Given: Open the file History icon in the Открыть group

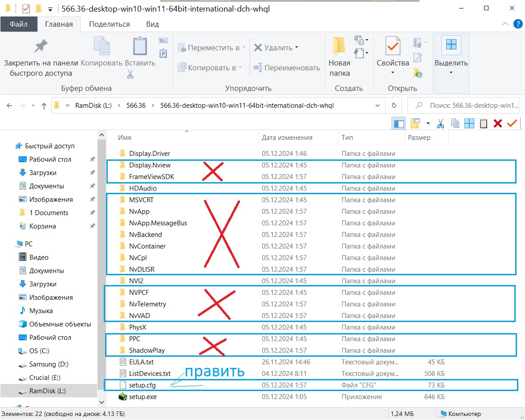Looking at the screenshot, I should click(x=418, y=73).
